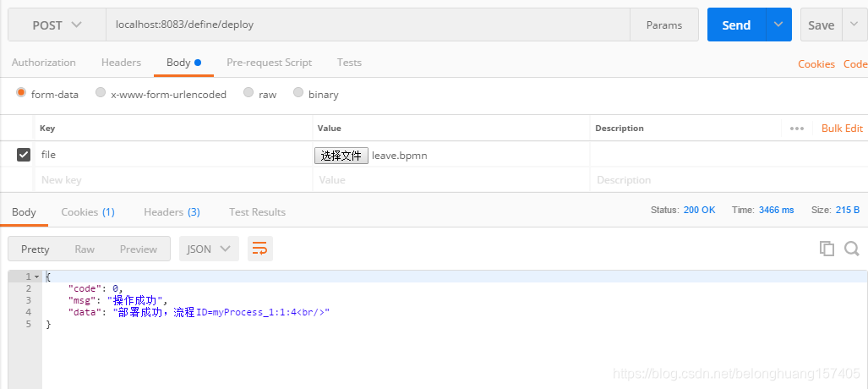Switch response view to Preview
This screenshot has height=389, width=868.
point(139,249)
